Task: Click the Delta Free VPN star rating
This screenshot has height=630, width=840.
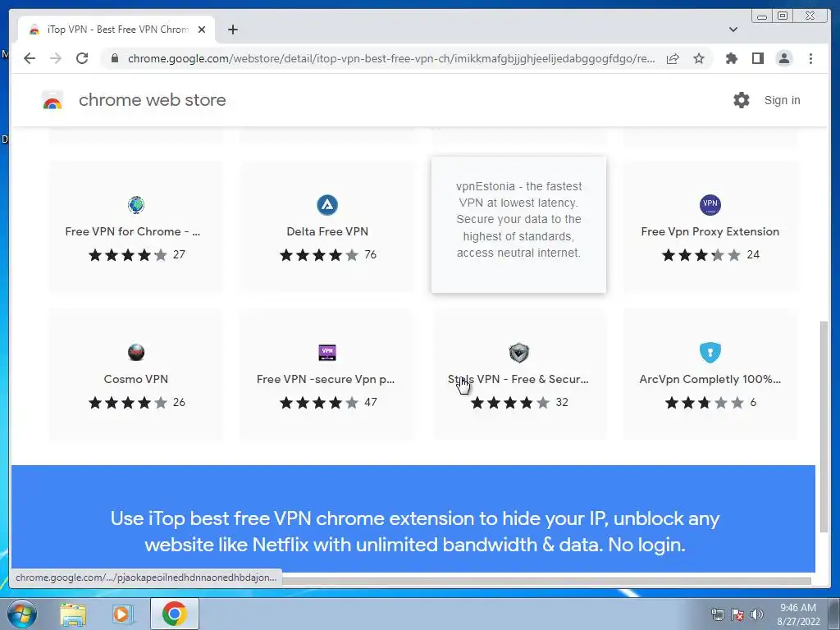Action: 319,255
